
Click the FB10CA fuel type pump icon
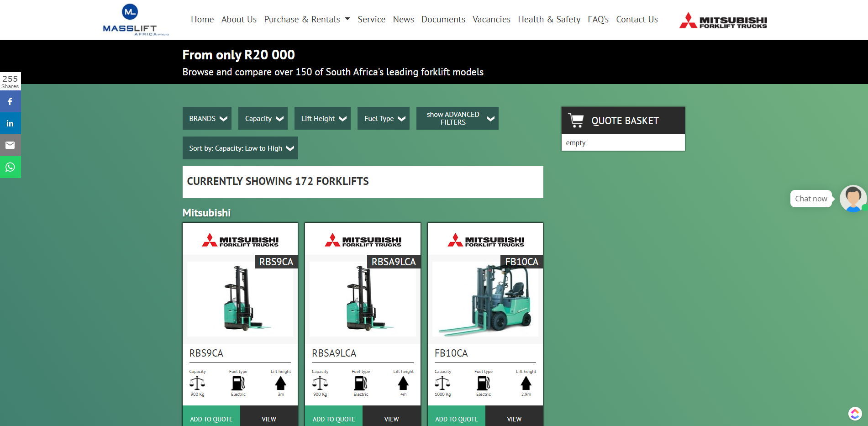click(x=484, y=383)
